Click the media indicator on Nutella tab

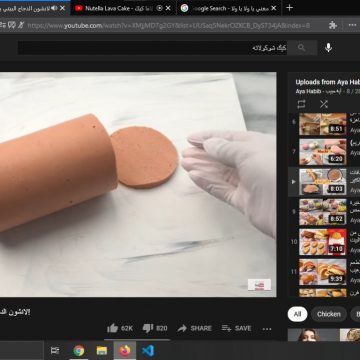pyautogui.click(x=160, y=8)
